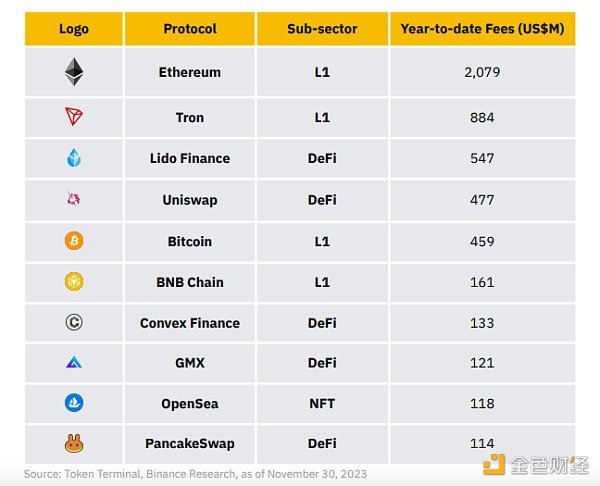
Task: Select the 2,079 fees value cell
Action: pyautogui.click(x=482, y=72)
